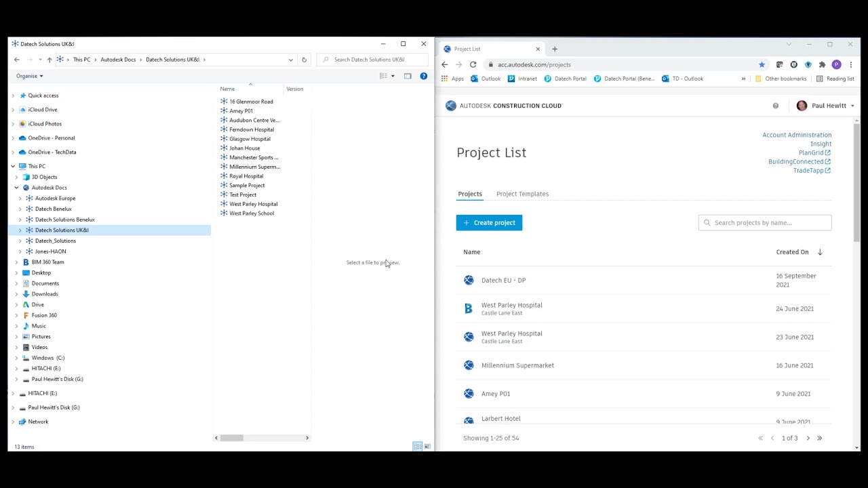Click the Version column header

coord(294,89)
